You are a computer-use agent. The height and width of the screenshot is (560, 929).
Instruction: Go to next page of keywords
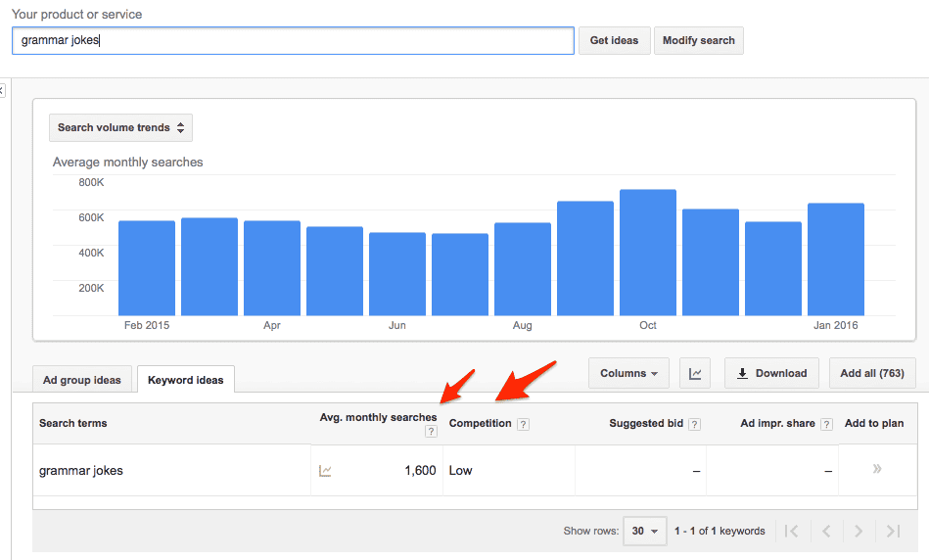[x=858, y=531]
